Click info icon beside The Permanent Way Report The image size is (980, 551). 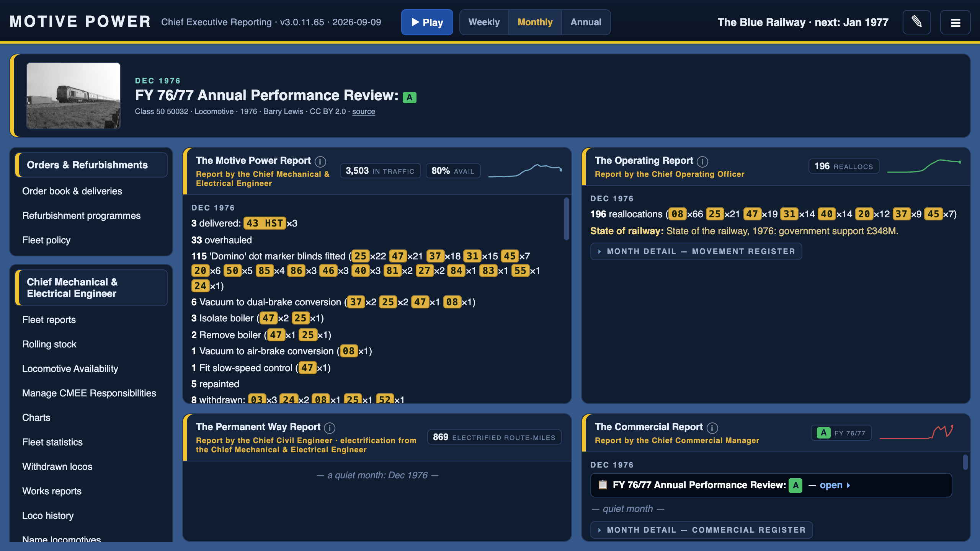(330, 428)
